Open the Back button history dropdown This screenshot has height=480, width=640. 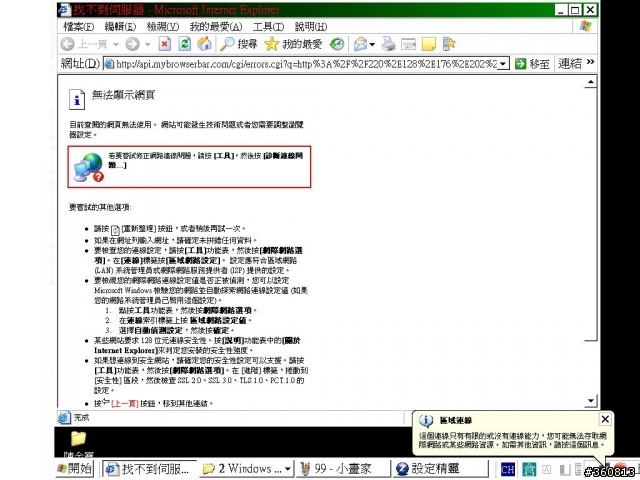(116, 44)
